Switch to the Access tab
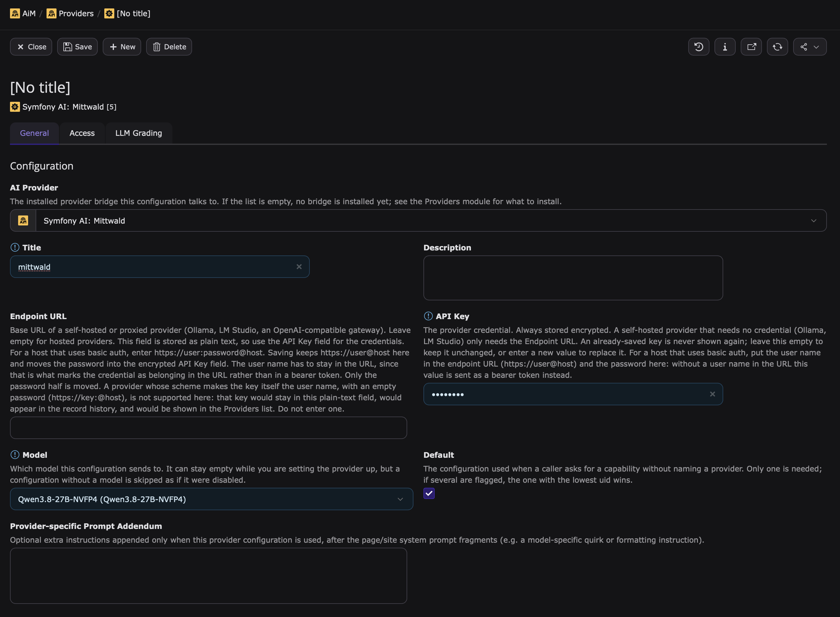 82,133
